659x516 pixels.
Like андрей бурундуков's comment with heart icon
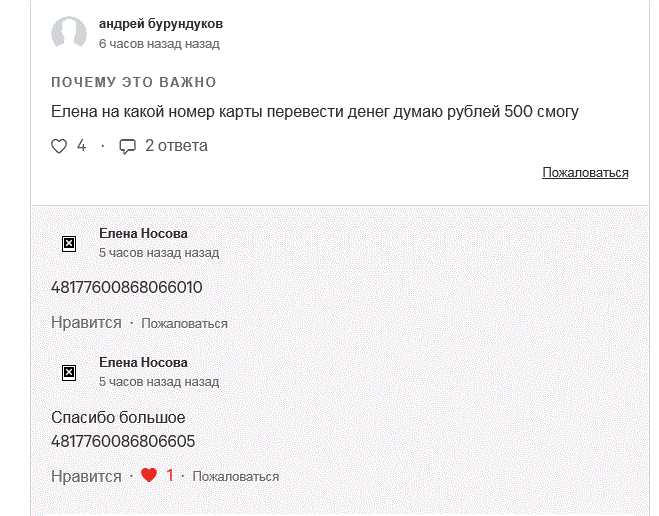(x=59, y=146)
